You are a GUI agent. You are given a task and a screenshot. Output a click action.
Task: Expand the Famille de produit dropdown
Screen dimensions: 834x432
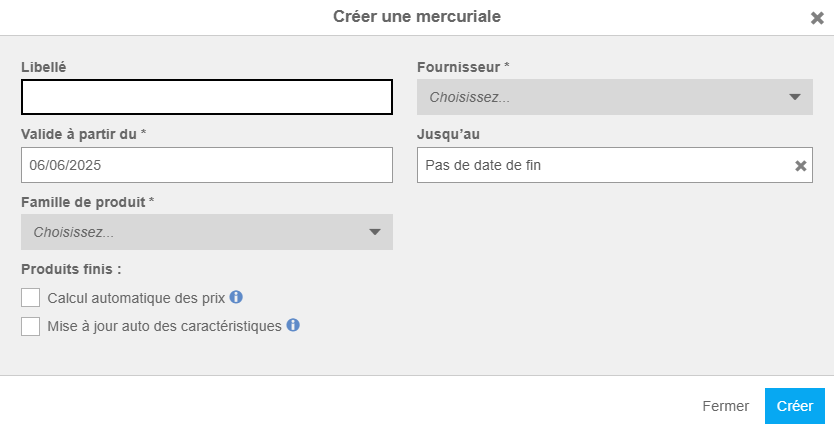[x=206, y=232]
